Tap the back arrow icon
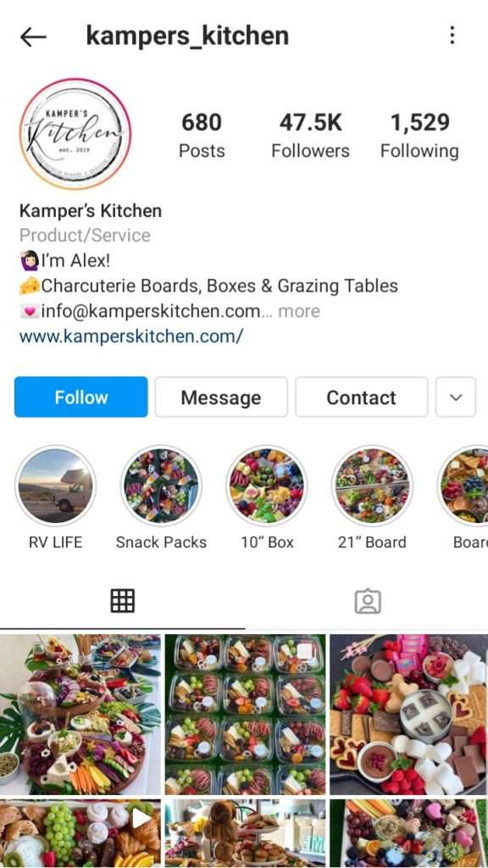 [33, 37]
